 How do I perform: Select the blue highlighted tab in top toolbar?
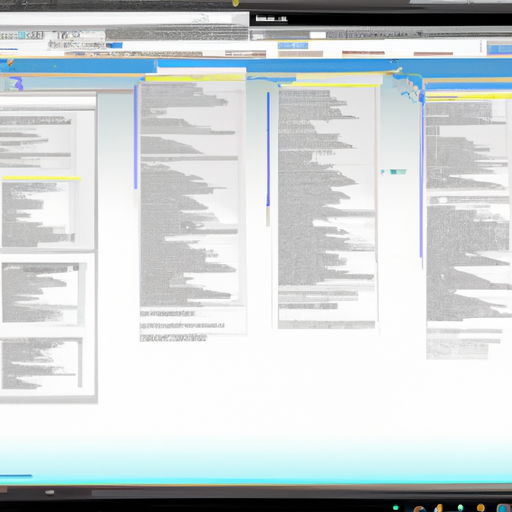pos(293,45)
